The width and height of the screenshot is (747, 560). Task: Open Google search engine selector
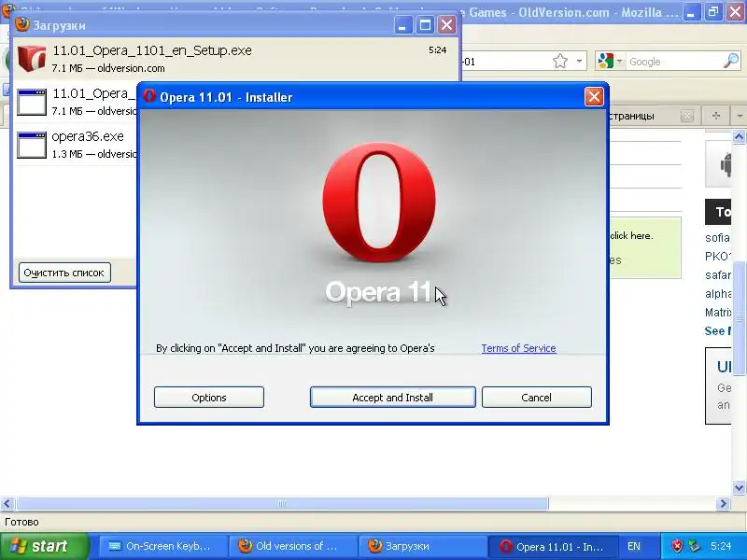coord(611,61)
